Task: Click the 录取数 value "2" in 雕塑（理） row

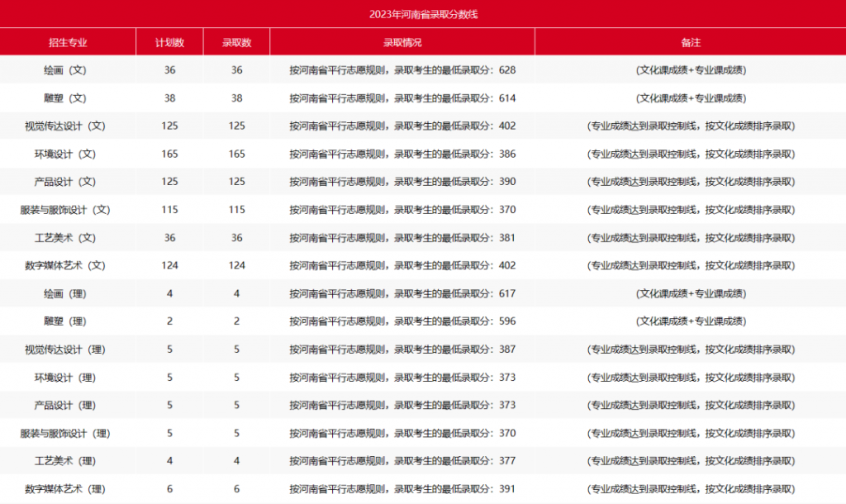Action: tap(237, 321)
